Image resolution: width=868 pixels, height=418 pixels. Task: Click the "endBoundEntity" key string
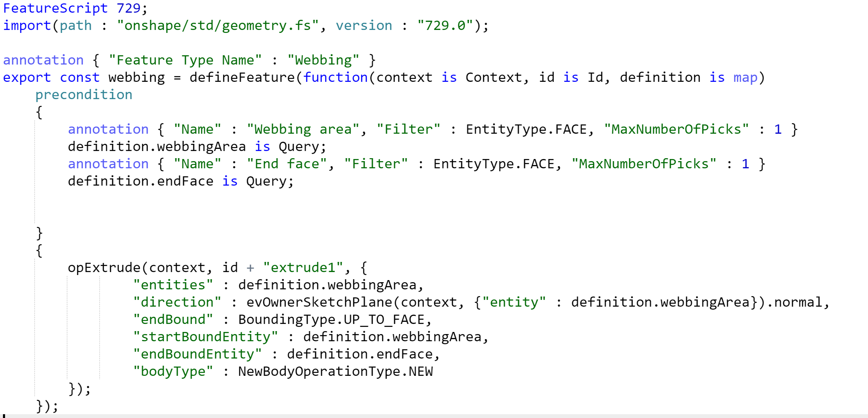click(x=197, y=354)
